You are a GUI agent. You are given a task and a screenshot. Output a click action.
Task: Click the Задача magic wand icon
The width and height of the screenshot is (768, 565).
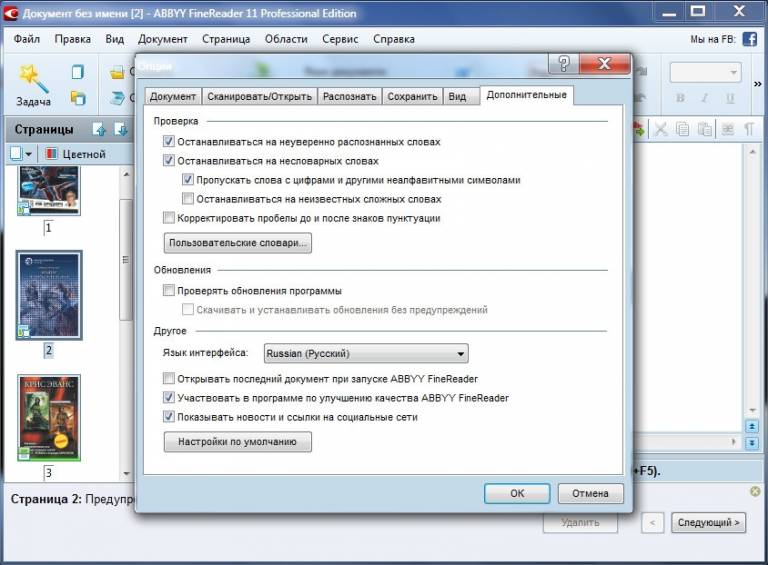coord(33,78)
